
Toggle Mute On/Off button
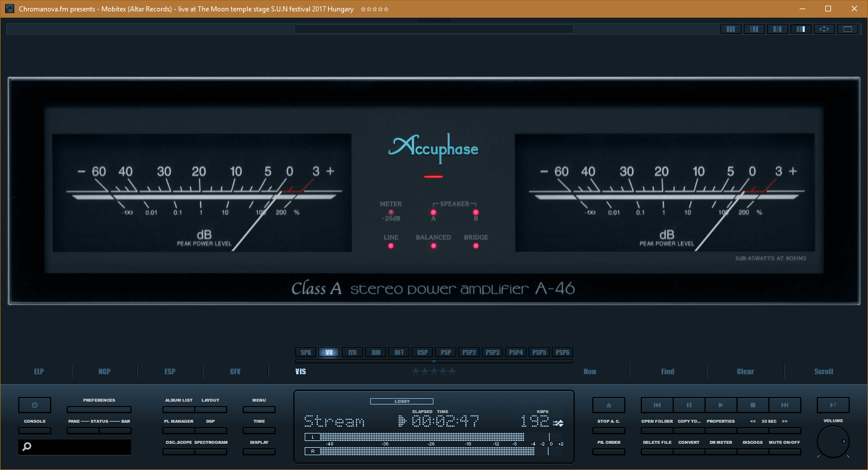(784, 452)
